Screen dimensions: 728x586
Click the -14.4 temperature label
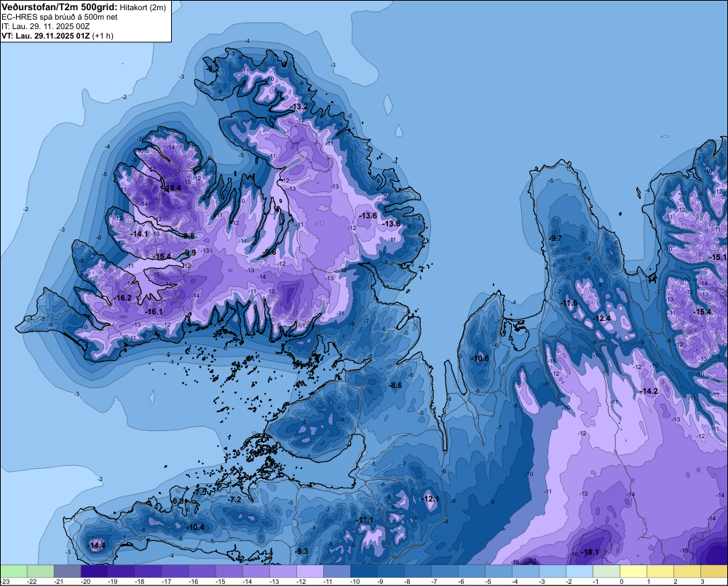click(97, 546)
